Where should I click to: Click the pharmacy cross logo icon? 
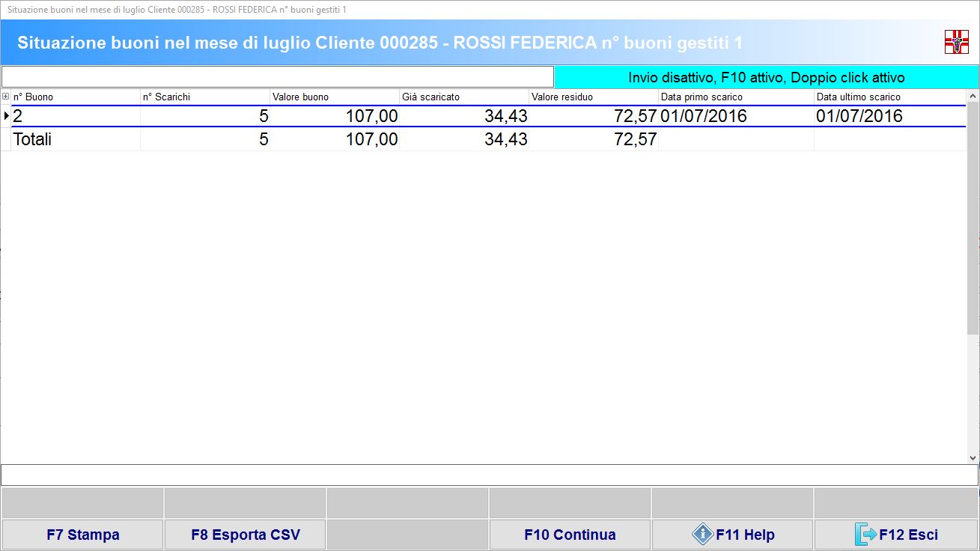point(956,42)
